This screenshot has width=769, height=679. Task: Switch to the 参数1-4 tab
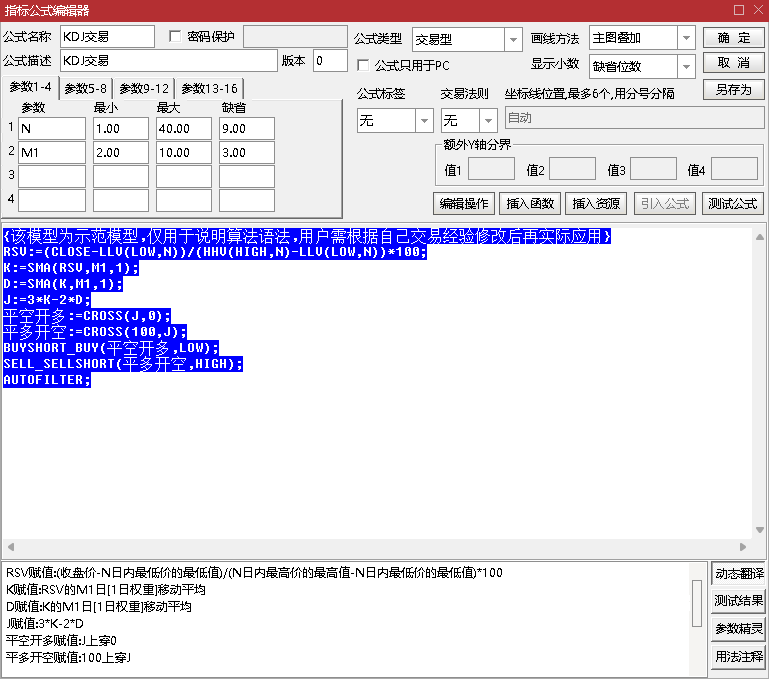point(30,87)
